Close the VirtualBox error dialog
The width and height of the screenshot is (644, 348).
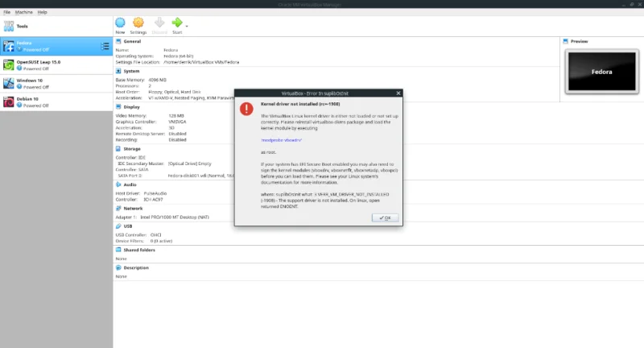coord(398,93)
